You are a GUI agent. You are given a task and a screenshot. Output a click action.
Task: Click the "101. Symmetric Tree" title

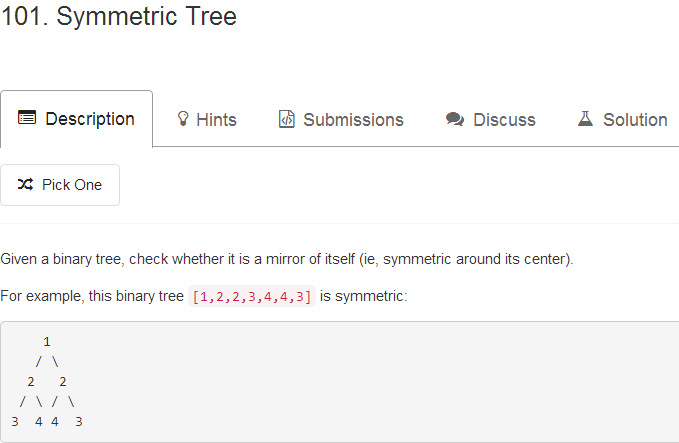pyautogui.click(x=119, y=17)
